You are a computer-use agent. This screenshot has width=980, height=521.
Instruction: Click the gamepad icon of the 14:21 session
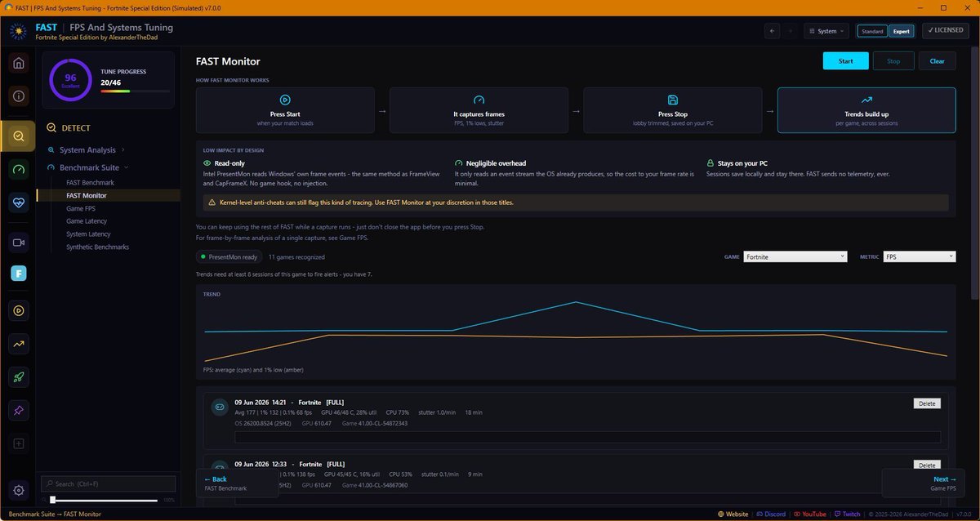pyautogui.click(x=219, y=407)
